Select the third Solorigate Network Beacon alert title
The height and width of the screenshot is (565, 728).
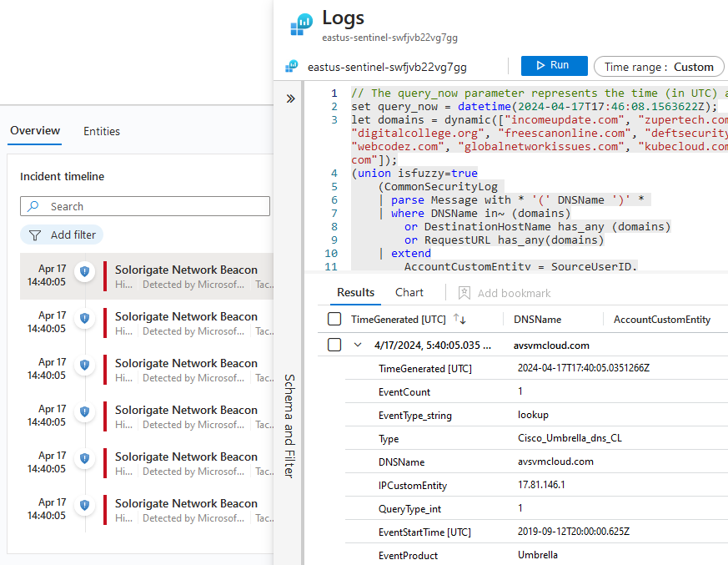coord(186,363)
